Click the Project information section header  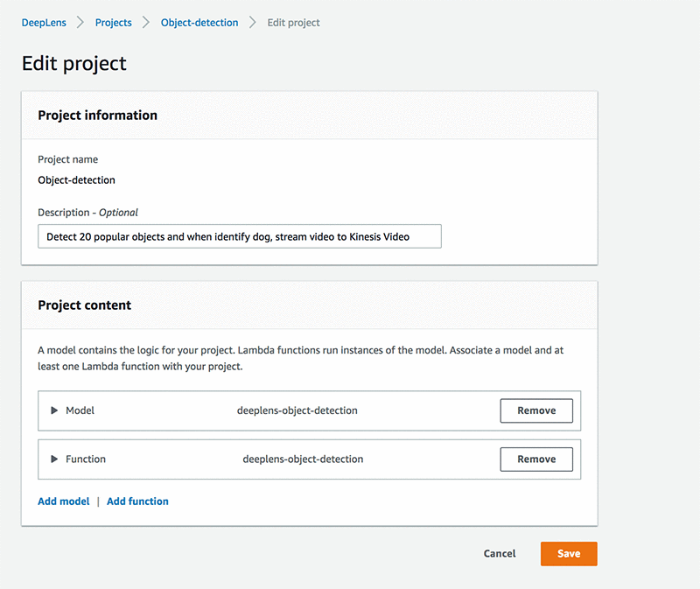tap(98, 116)
